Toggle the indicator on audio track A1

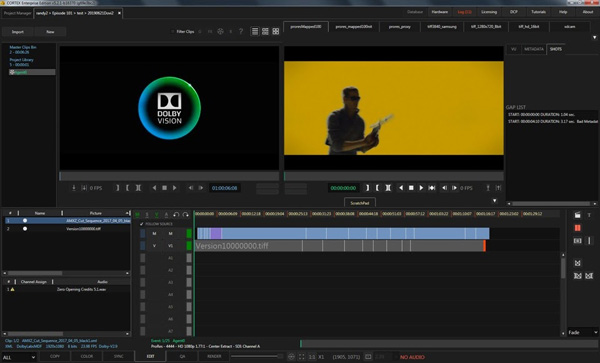tap(189, 258)
